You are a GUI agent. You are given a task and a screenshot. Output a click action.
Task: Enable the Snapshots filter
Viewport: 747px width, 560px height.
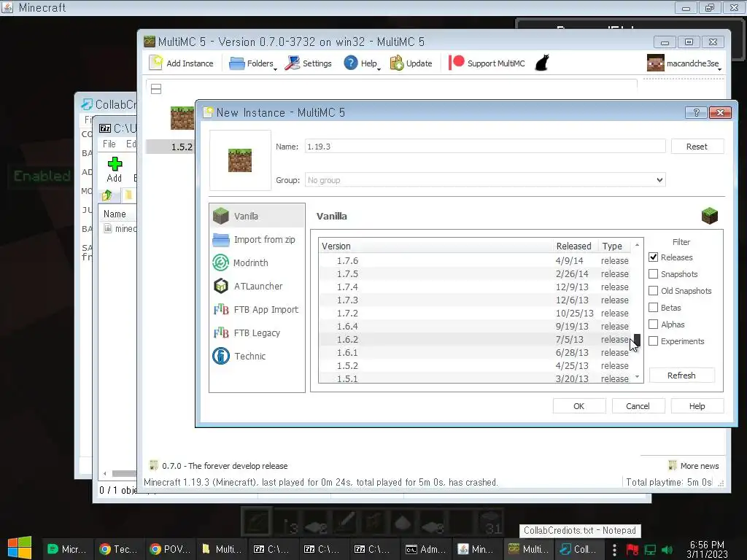(653, 274)
